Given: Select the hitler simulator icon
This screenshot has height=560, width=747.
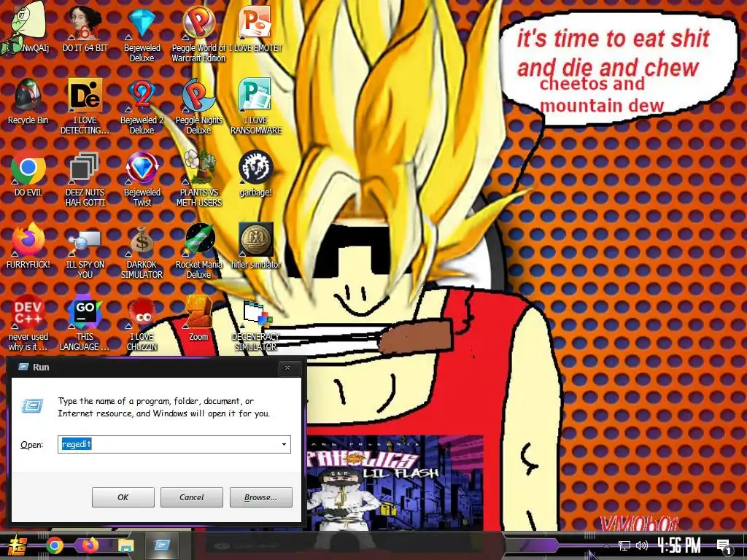Looking at the screenshot, I should [255, 246].
